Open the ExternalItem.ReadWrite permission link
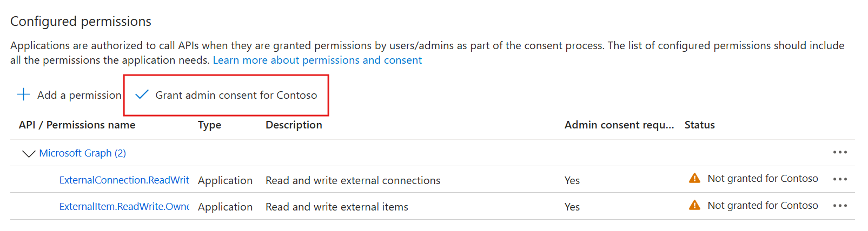 coord(124,207)
